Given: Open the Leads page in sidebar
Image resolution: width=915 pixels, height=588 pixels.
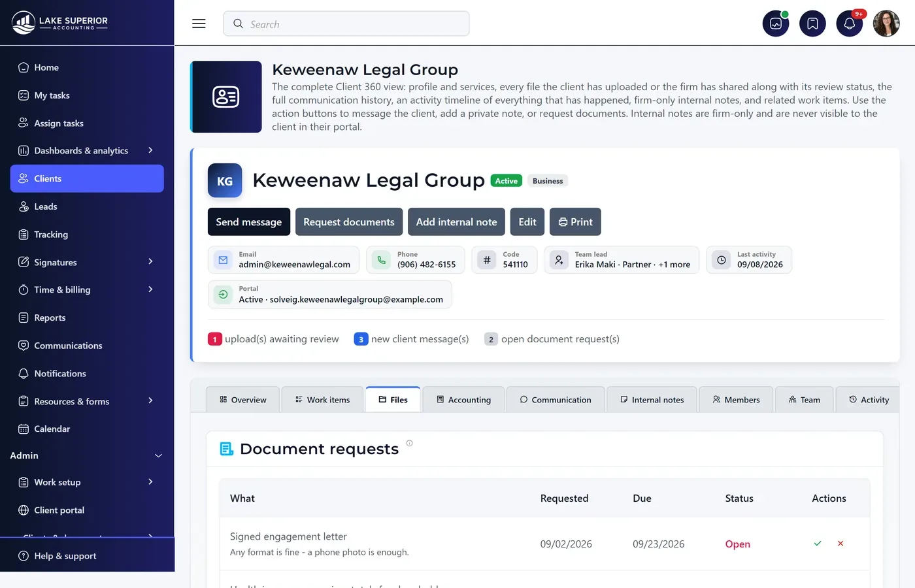Looking at the screenshot, I should click(87, 206).
